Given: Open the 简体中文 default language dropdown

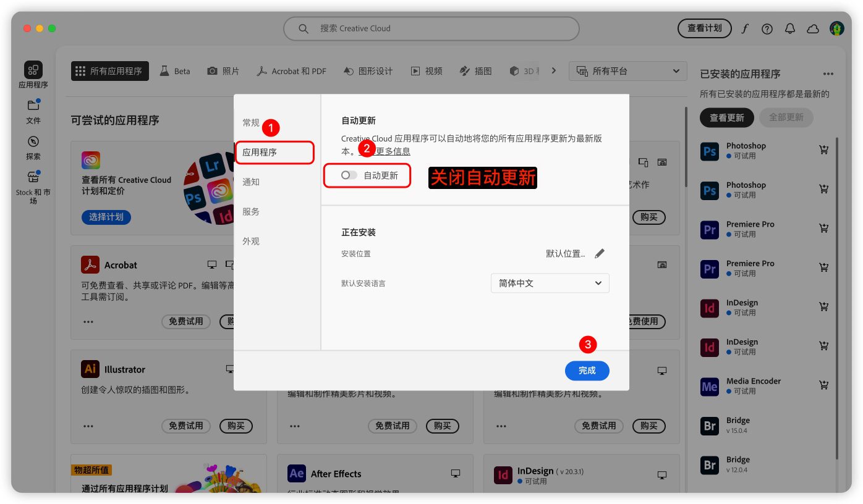Looking at the screenshot, I should 550,283.
